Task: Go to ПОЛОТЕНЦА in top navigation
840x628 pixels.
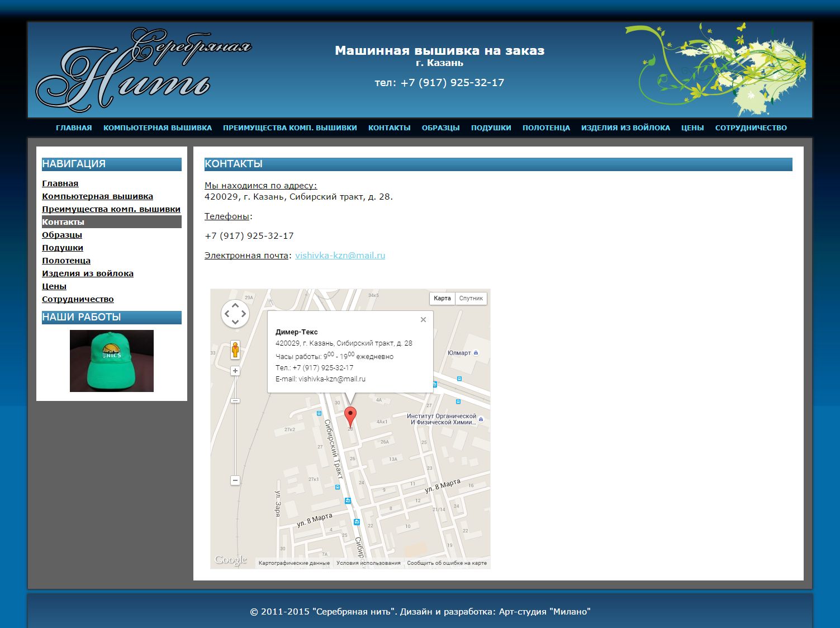Action: point(546,128)
